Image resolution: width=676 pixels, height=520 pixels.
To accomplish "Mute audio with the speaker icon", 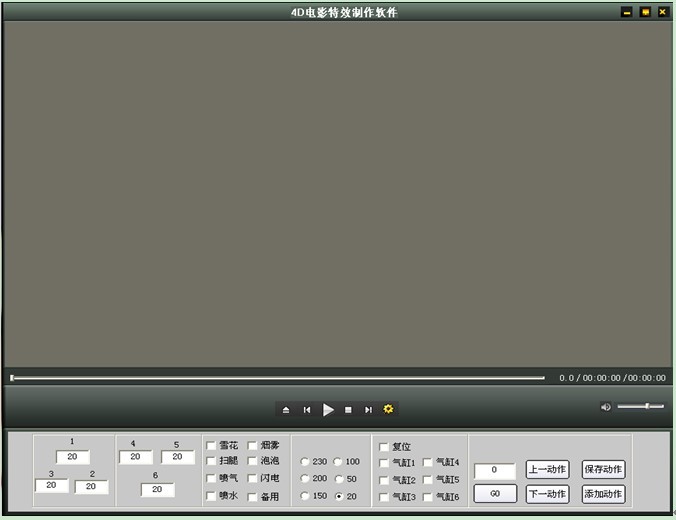I will (x=605, y=407).
